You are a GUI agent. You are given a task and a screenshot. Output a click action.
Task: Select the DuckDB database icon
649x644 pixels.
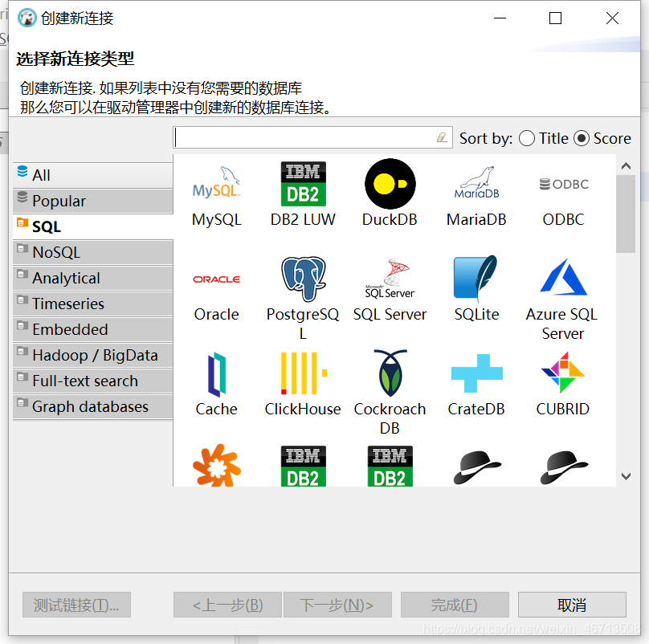[390, 184]
